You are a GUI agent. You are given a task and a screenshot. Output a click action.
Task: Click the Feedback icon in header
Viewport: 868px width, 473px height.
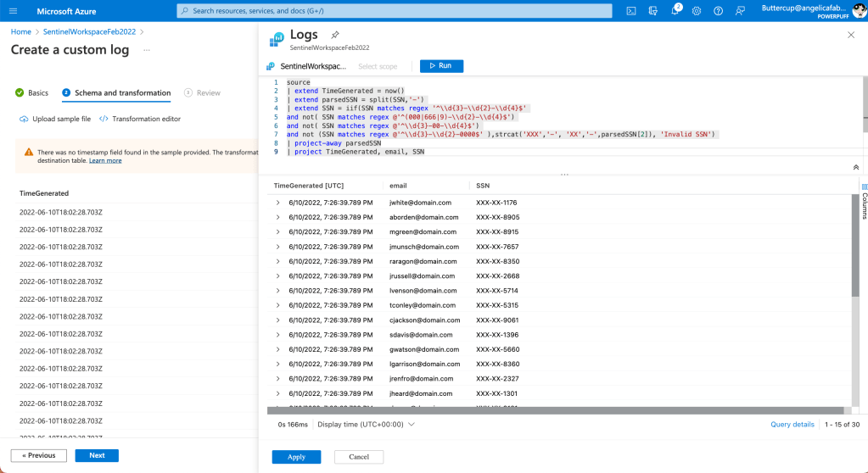pyautogui.click(x=741, y=11)
